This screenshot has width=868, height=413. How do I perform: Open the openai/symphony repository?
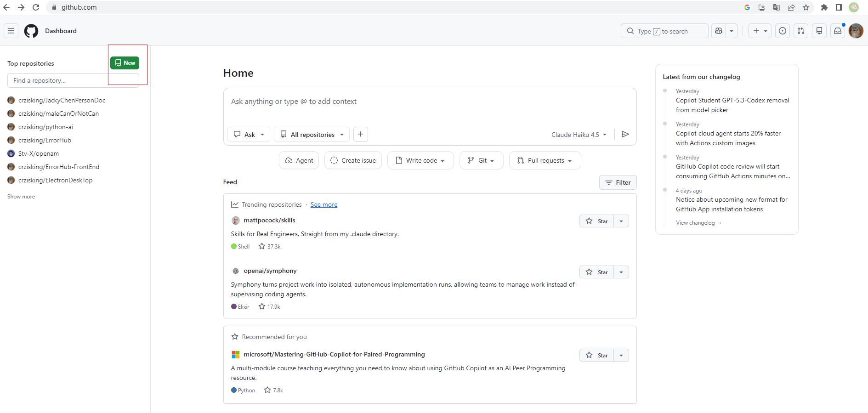[x=270, y=271]
